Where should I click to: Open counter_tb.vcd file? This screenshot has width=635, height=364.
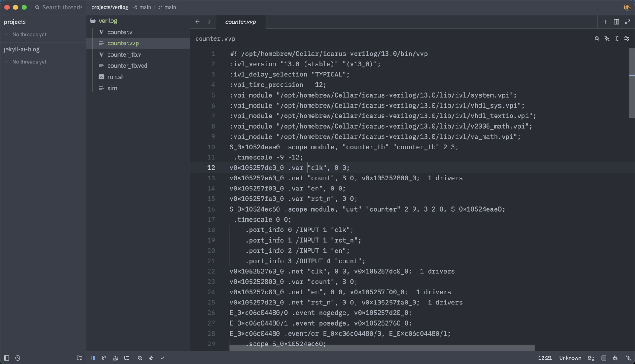tap(127, 66)
